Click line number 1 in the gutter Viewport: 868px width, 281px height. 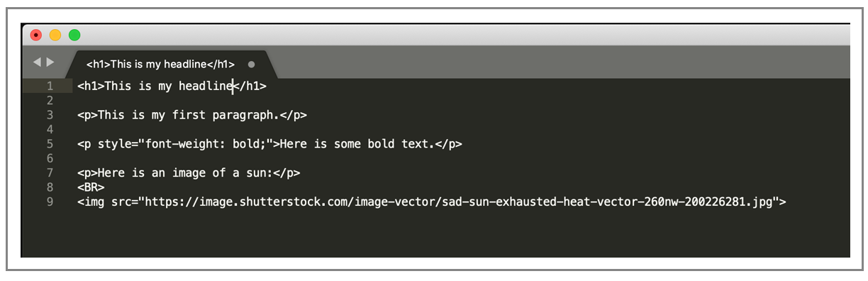click(x=50, y=86)
